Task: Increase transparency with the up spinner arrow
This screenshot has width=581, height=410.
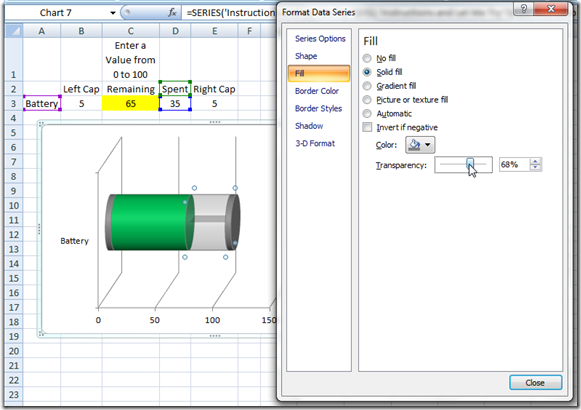Action: click(x=535, y=161)
